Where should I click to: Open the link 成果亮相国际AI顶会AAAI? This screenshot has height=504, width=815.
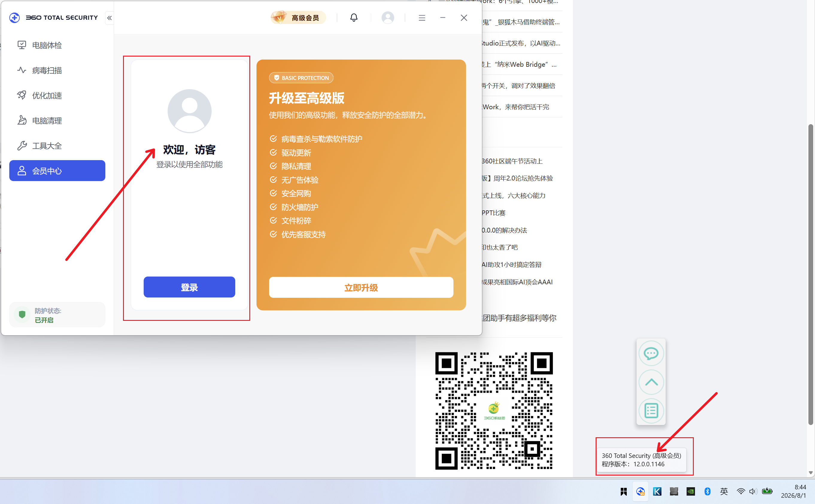[x=517, y=282]
